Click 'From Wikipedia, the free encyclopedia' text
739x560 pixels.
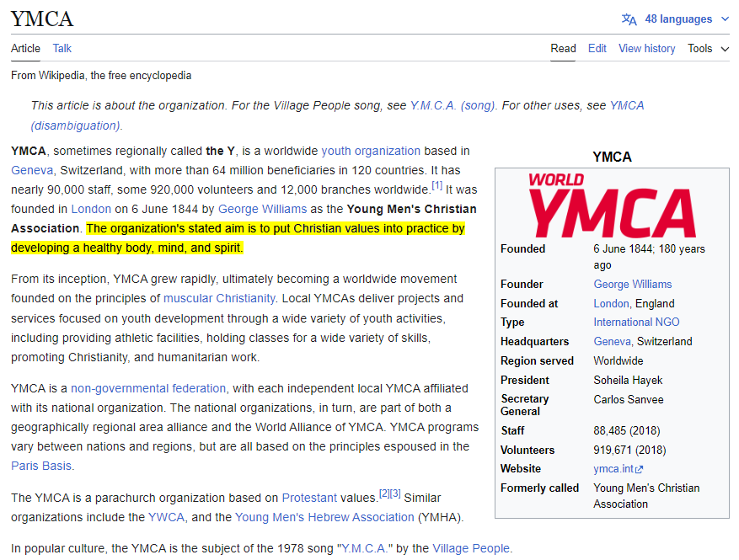click(101, 76)
